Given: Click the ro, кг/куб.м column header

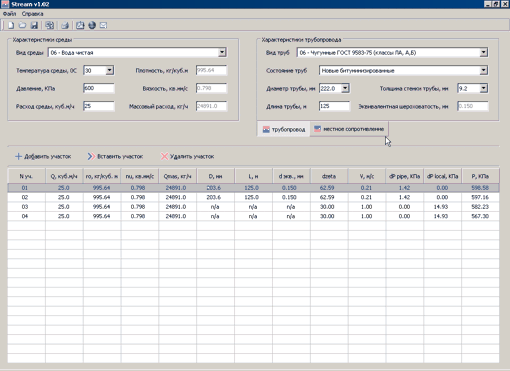Looking at the screenshot, I should [x=102, y=176].
